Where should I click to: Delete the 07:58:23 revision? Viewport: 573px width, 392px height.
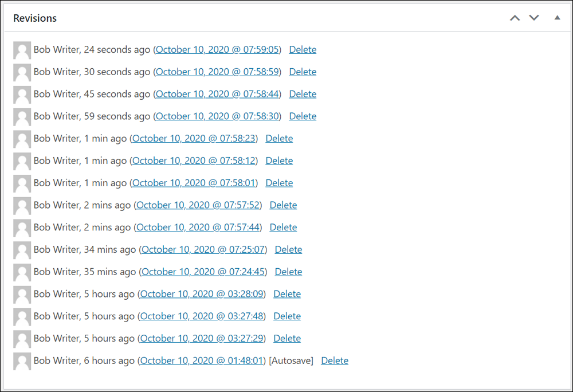pyautogui.click(x=279, y=139)
